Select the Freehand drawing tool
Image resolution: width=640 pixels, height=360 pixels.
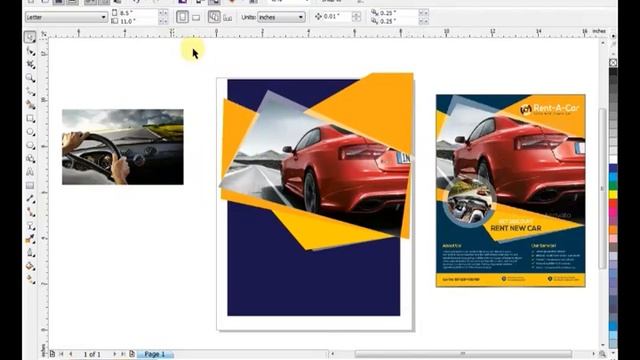(x=30, y=91)
